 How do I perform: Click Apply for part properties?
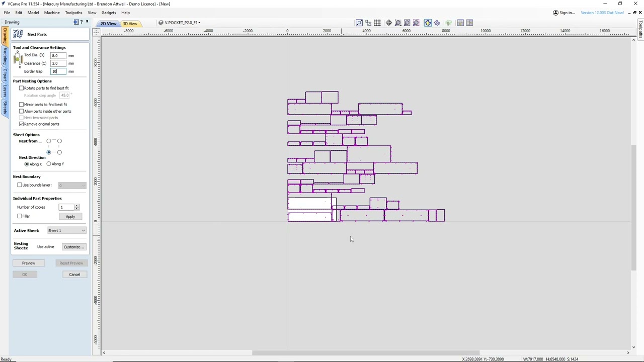coord(70,217)
